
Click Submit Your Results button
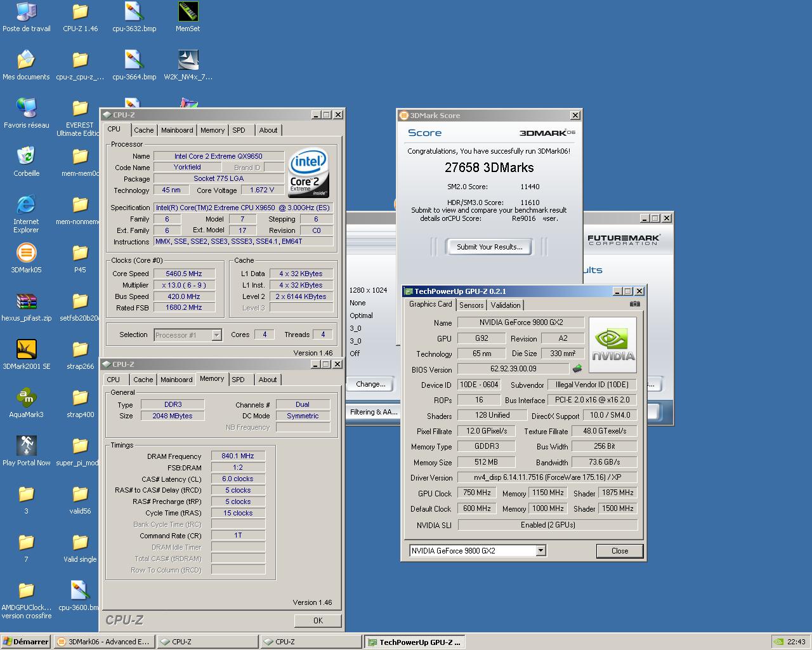[x=490, y=247]
